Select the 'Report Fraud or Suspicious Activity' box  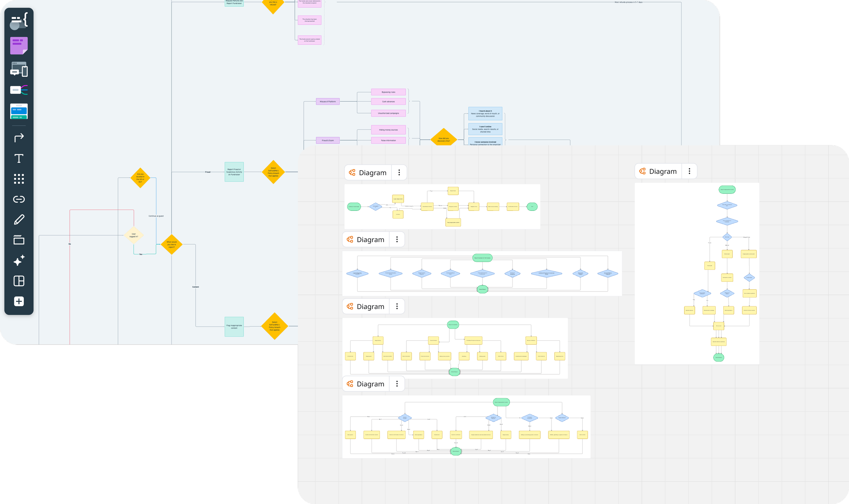[x=234, y=172]
